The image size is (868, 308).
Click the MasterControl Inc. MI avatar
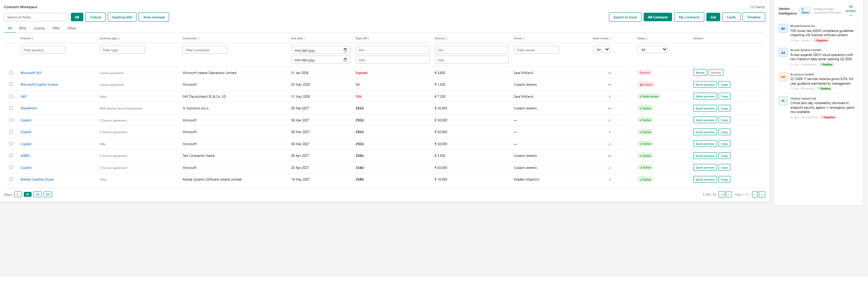click(x=783, y=29)
